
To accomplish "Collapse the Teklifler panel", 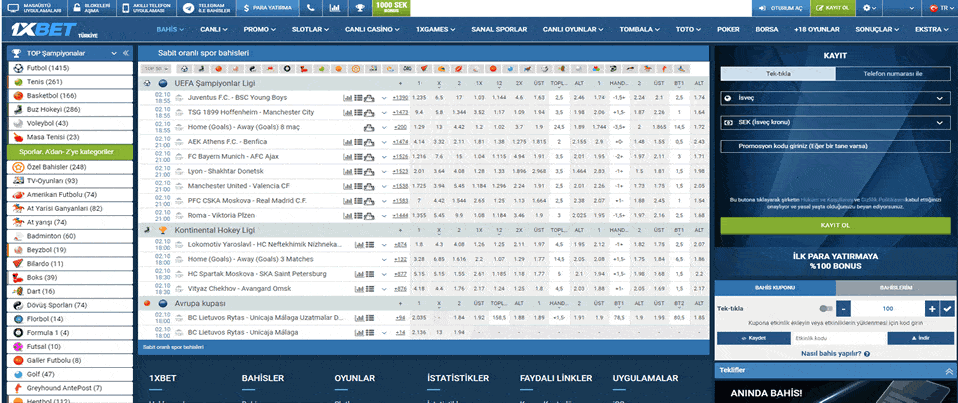I will tap(949, 371).
